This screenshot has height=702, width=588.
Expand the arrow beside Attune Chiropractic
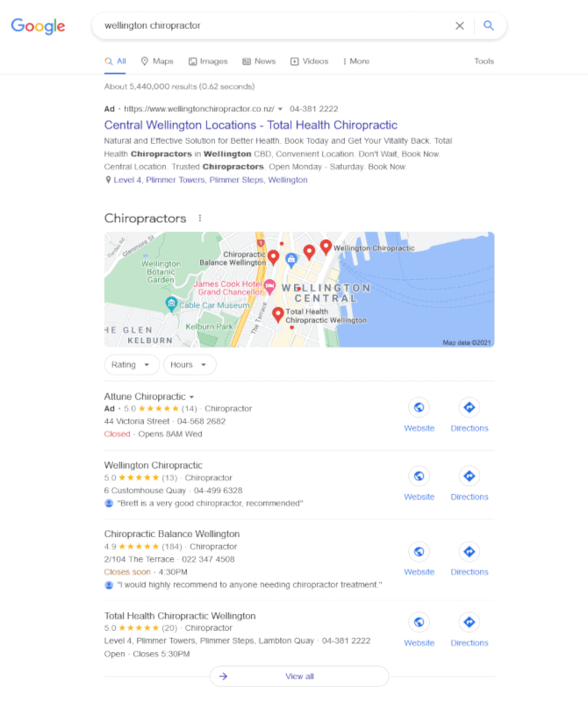point(191,398)
